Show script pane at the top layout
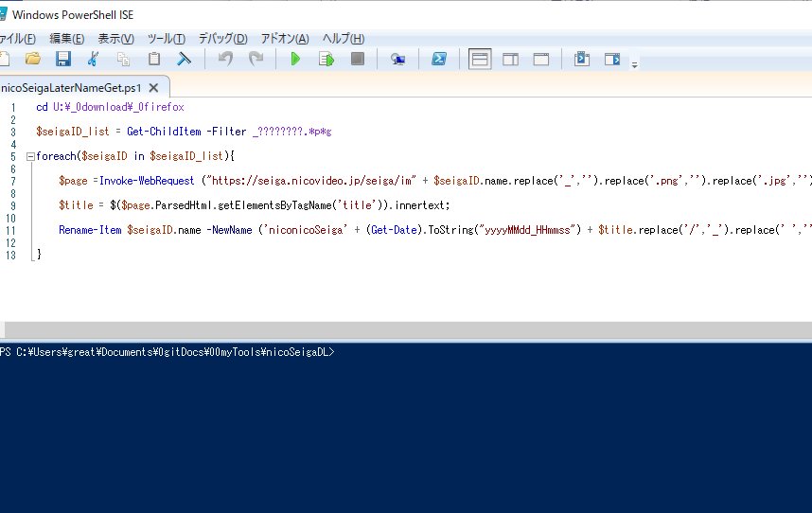This screenshot has height=513, width=812. (480, 59)
